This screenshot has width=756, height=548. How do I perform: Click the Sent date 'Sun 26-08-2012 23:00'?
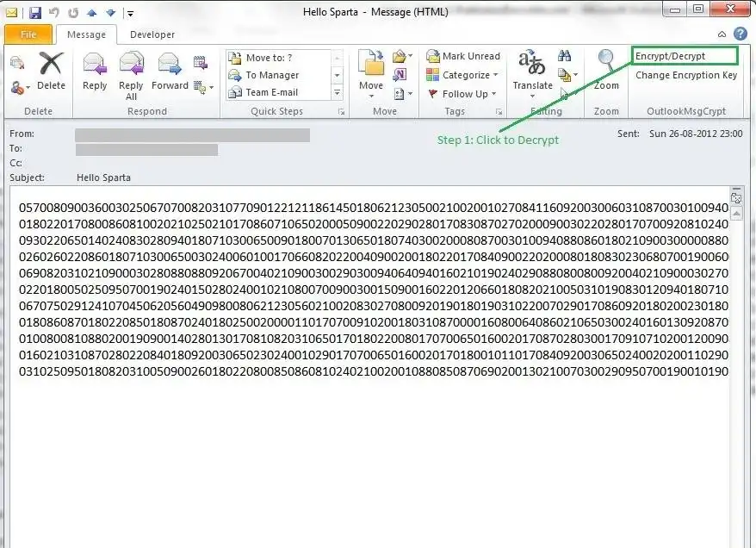coord(696,134)
